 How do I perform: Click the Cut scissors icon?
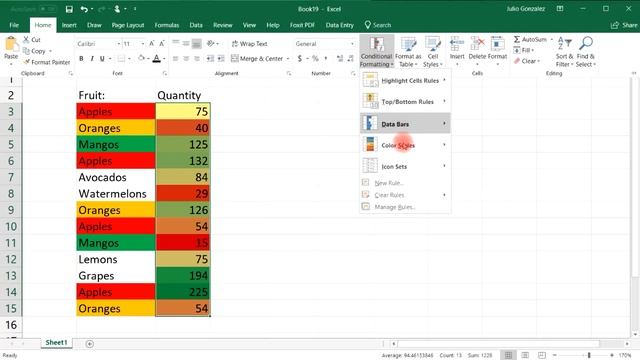[x=26, y=40]
